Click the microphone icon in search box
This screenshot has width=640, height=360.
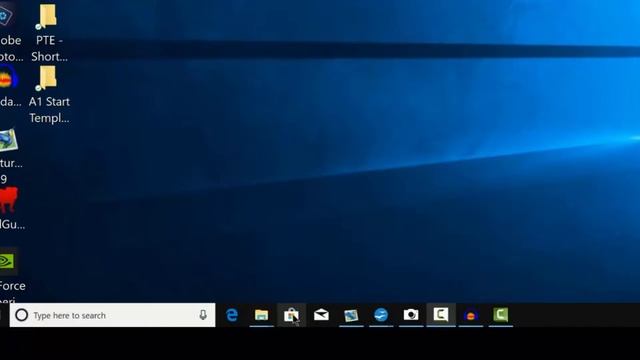point(203,315)
